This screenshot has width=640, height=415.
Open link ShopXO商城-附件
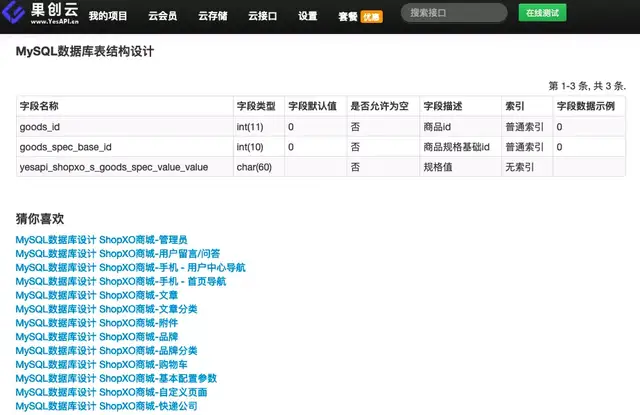[97, 323]
